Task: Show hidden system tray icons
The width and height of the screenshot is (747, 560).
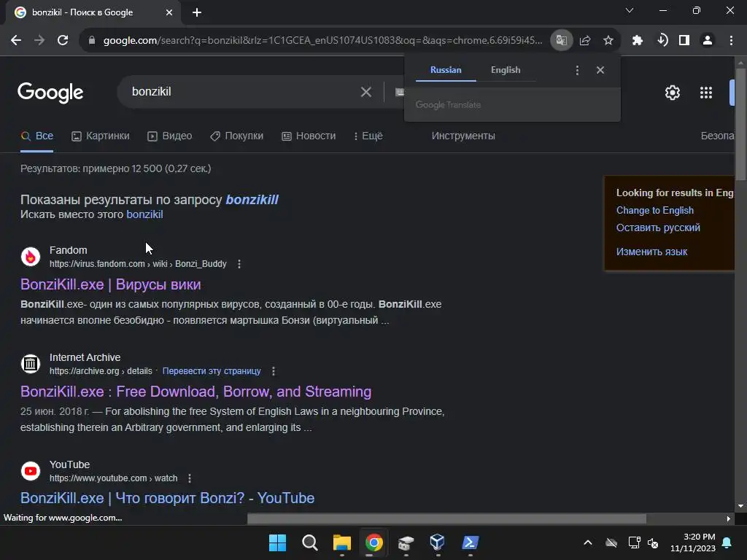Action: 588,542
